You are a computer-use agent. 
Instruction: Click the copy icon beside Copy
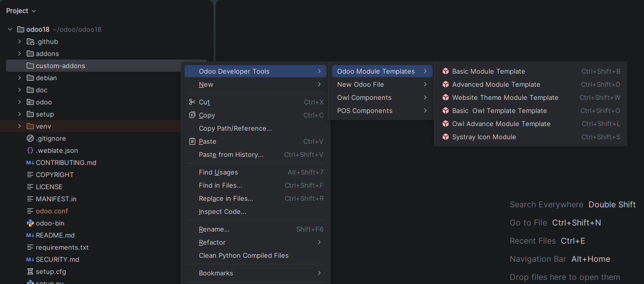pos(192,115)
